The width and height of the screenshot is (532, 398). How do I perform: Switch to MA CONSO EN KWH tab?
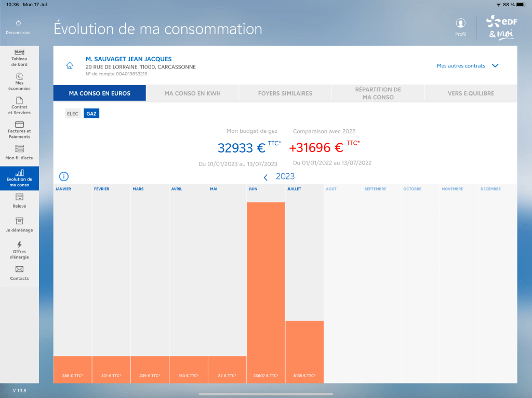pyautogui.click(x=192, y=93)
